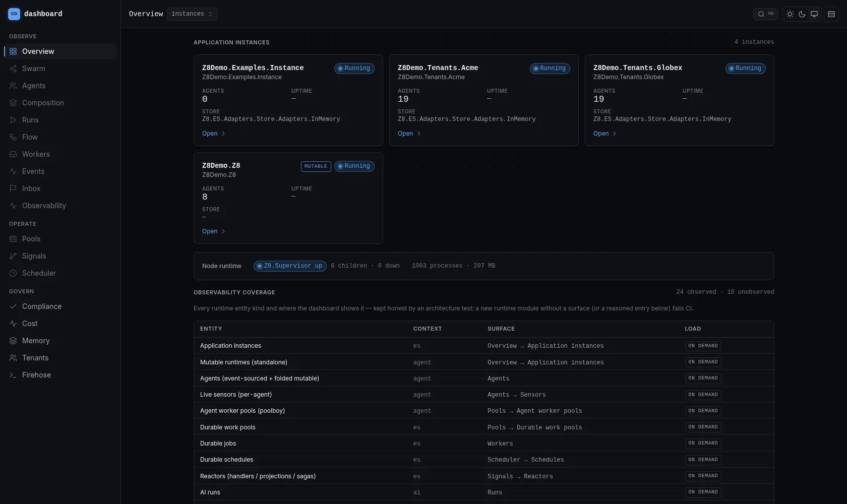Viewport: 847px width, 504px height.
Task: Open the Z8Demo.Tenants.Globex instance
Action: coord(605,134)
